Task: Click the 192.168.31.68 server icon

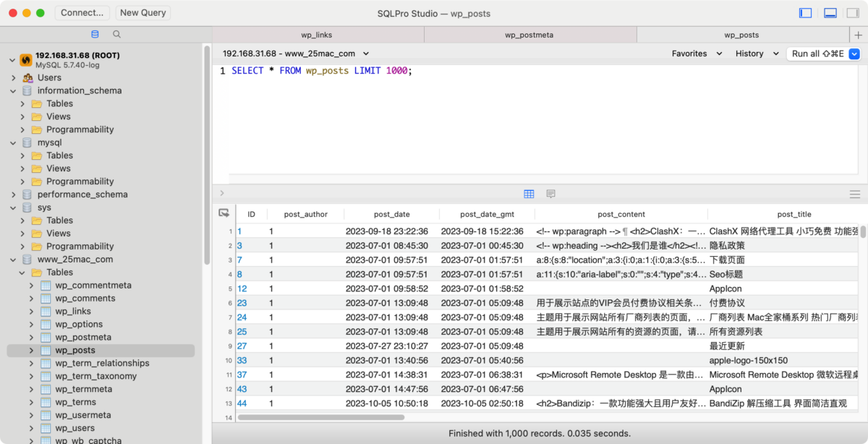Action: coord(26,59)
